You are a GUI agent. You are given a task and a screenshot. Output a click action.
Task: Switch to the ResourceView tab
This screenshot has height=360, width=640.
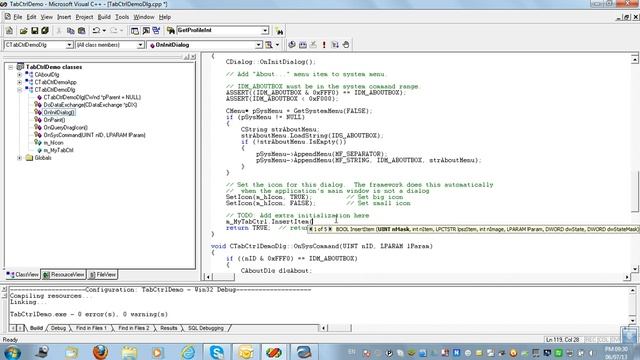coord(63,275)
